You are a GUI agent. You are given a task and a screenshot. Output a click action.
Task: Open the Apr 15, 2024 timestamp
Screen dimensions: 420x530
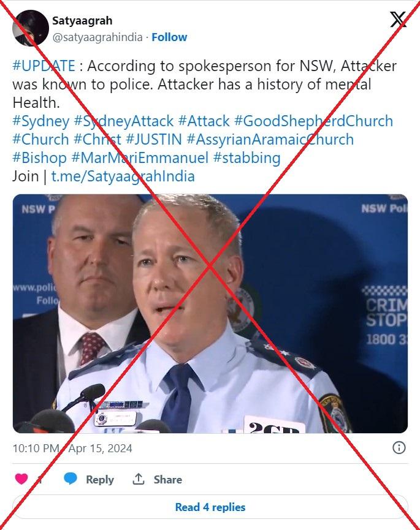[100, 448]
